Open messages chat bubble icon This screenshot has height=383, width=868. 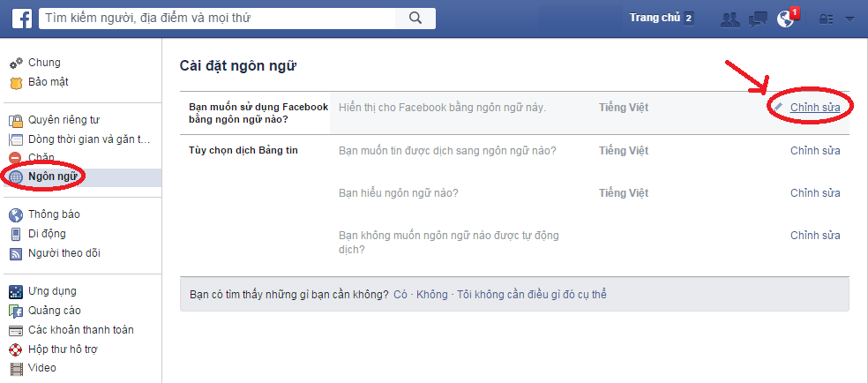(757, 19)
